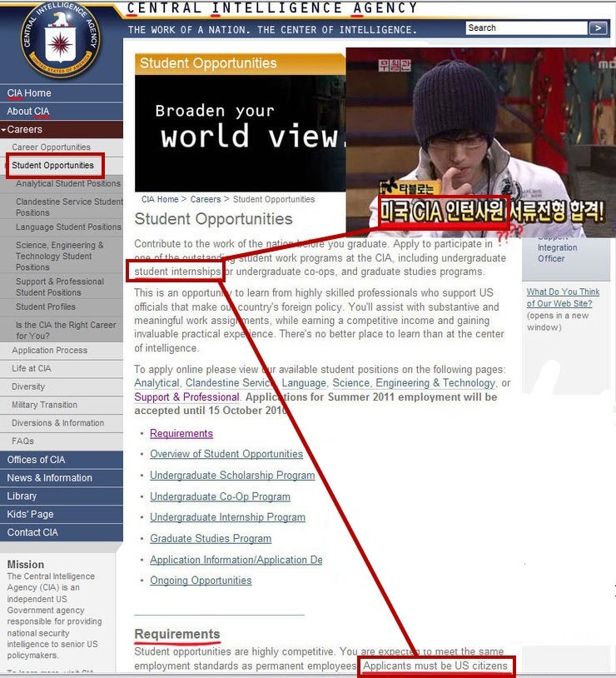Click the Broaden your world view banner
616x678 pixels.
[241, 133]
